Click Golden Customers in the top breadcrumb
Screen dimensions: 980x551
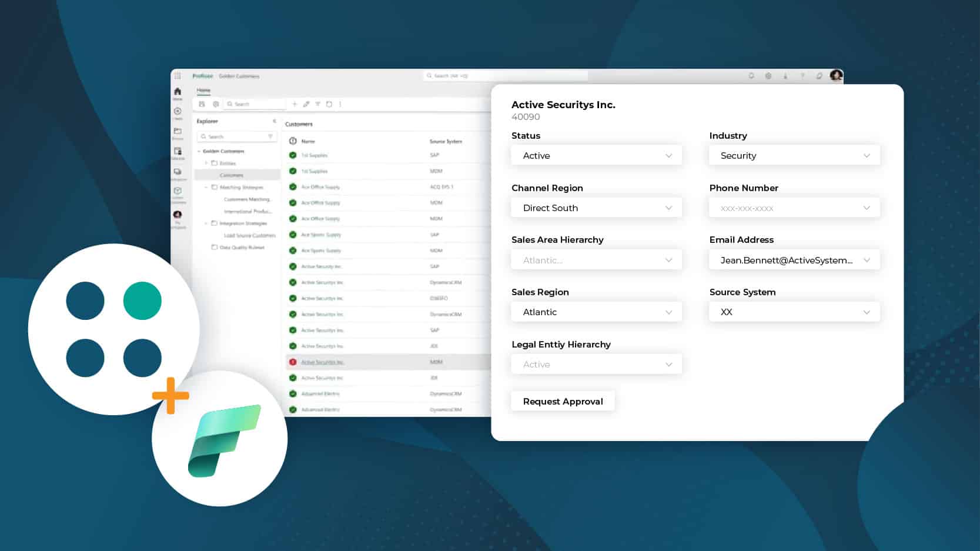coord(239,76)
